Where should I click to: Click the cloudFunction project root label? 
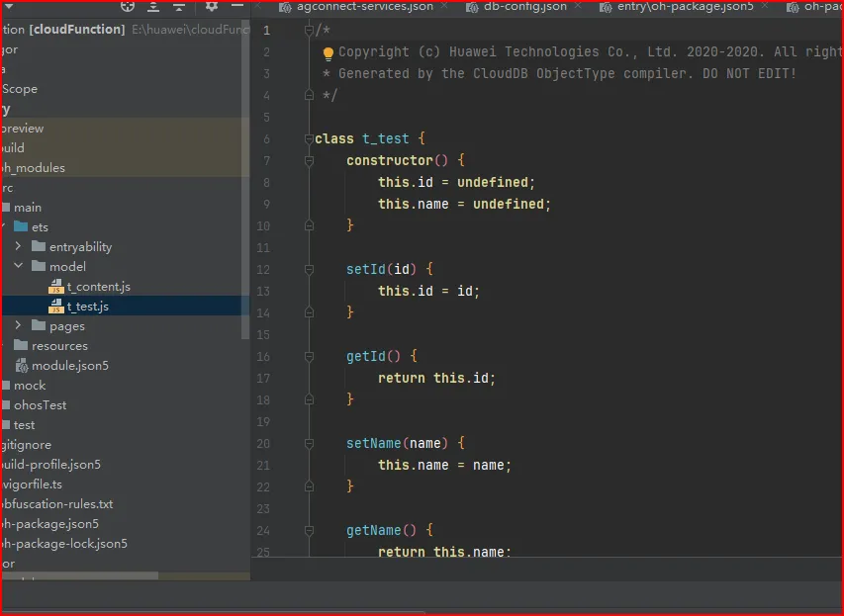pyautogui.click(x=76, y=29)
